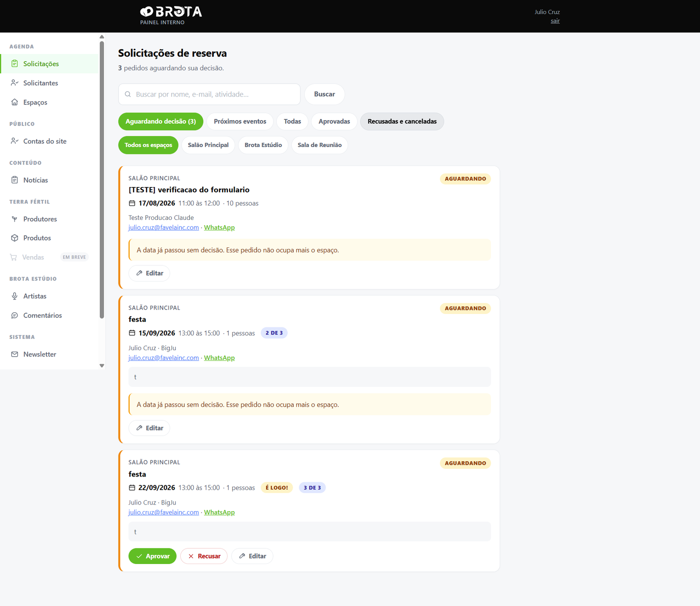Click the Vendas shopping cart icon
This screenshot has width=700, height=606.
coord(14,257)
